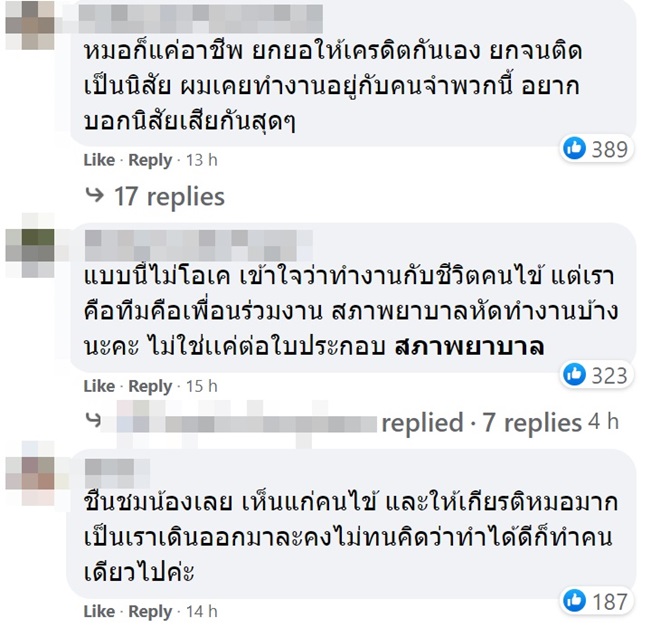
Task: Click the 13 h timestamp
Action: [x=202, y=160]
